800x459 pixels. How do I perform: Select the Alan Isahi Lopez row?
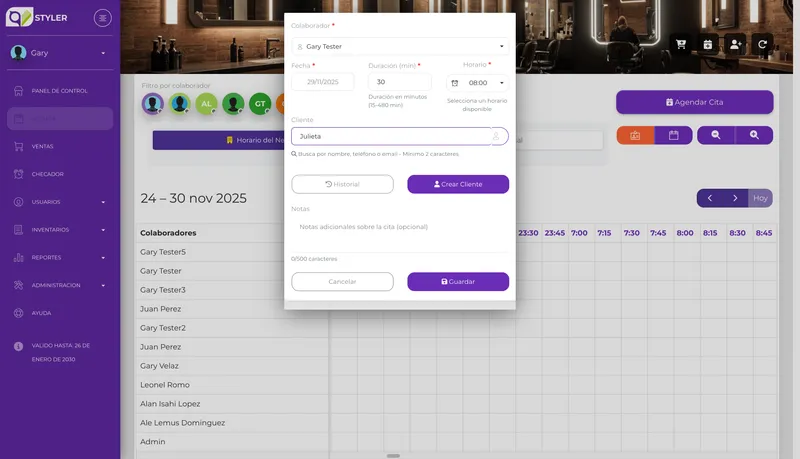coord(232,403)
